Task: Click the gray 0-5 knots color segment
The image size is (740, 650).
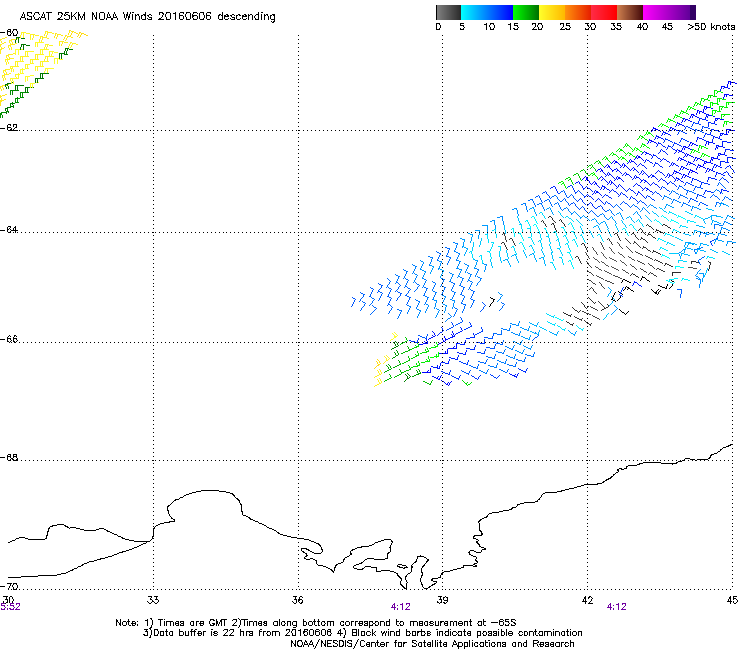Action: click(448, 12)
